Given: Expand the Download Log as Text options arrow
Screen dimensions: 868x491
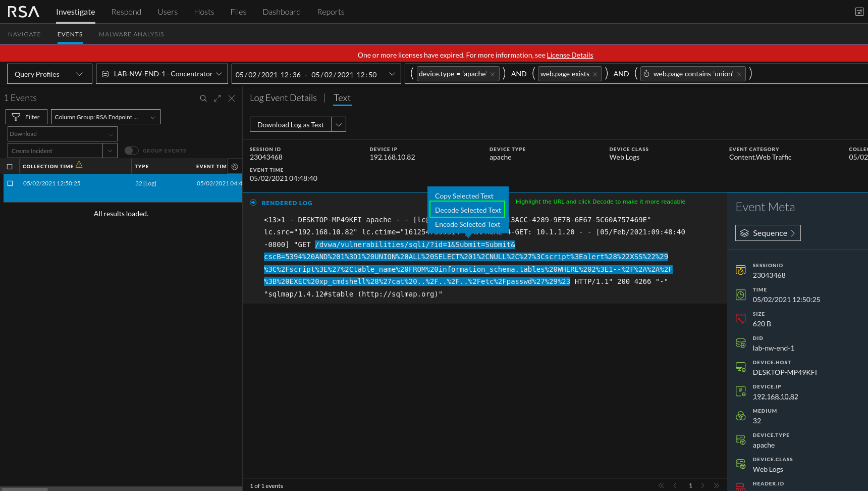Looking at the screenshot, I should tap(339, 124).
